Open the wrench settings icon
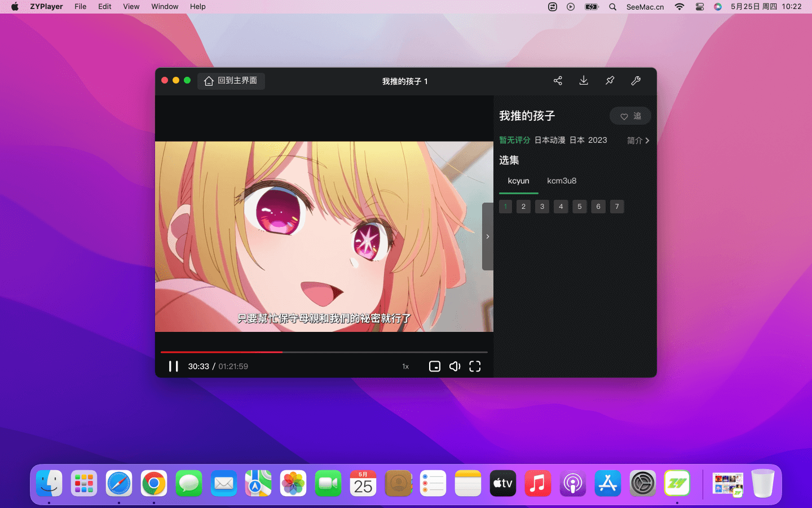Viewport: 812px width, 508px height. click(x=636, y=81)
